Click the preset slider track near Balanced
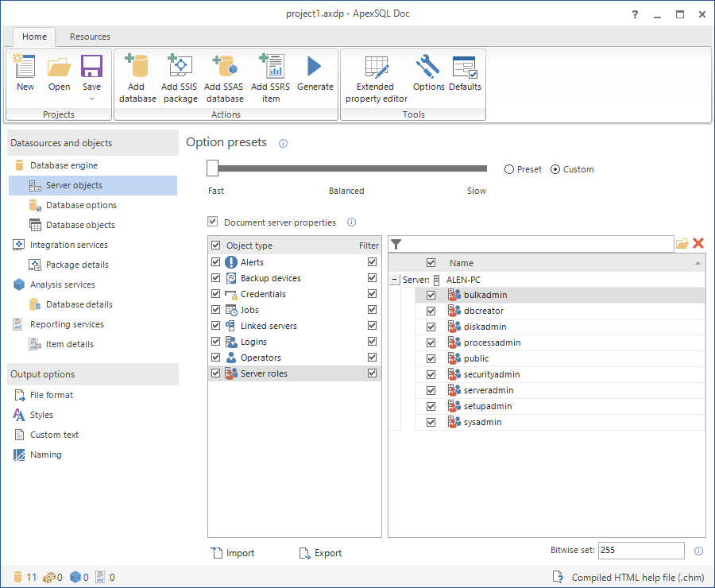715x588 pixels. (x=346, y=168)
